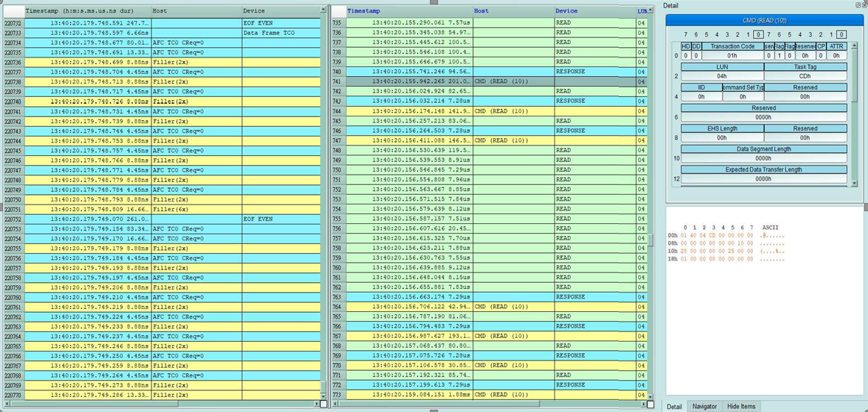This screenshot has height=412, width=868.
Task: Click the Transaction Code value 01h
Action: pyautogui.click(x=731, y=55)
